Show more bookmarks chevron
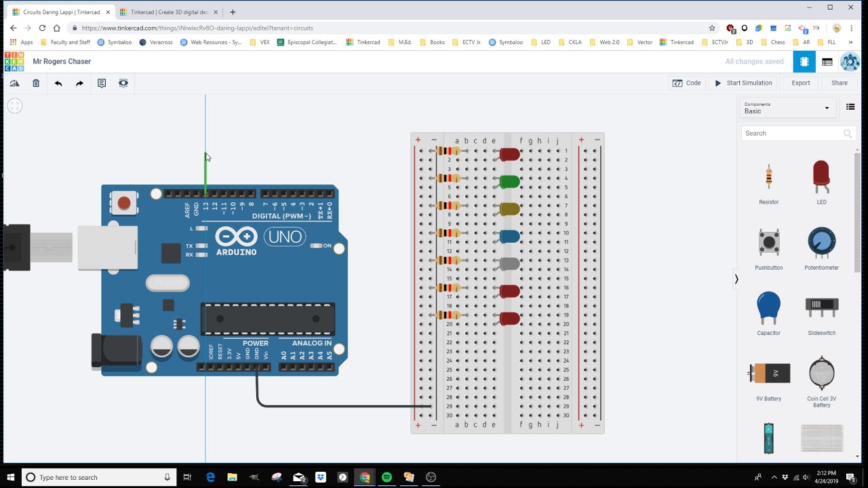Screen dimensions: 868x488 tap(850, 42)
